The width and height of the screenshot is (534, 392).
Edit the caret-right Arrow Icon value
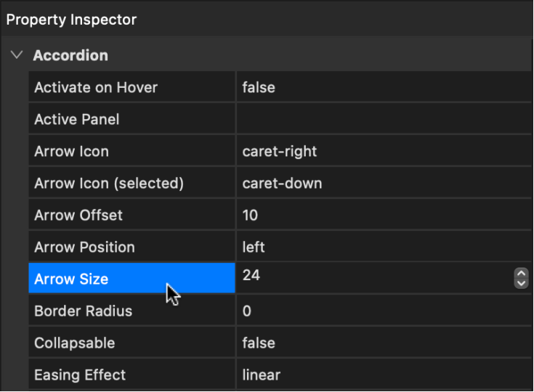[x=280, y=152]
